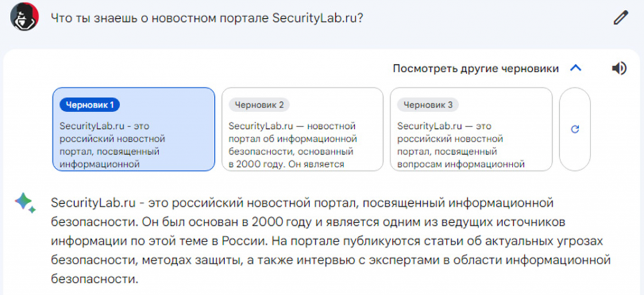Click the final word 'безопасности.' ending the response
This screenshot has height=295, width=644.
tap(94, 277)
